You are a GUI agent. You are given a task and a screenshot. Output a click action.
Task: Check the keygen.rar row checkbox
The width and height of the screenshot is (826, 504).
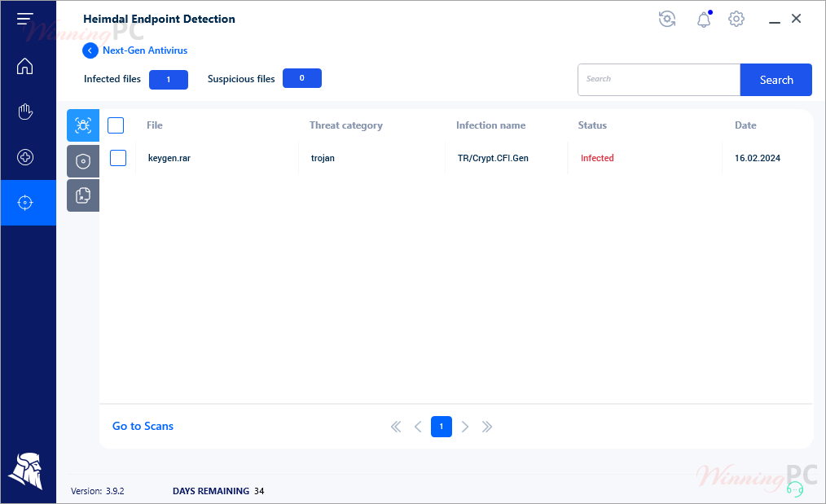tap(118, 158)
